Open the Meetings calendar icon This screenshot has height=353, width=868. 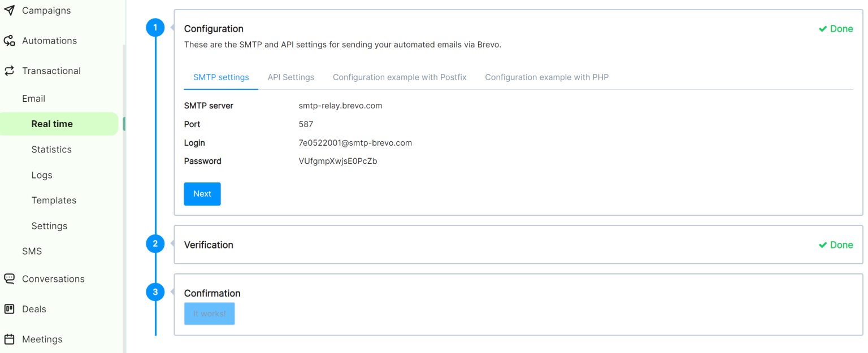(x=10, y=339)
